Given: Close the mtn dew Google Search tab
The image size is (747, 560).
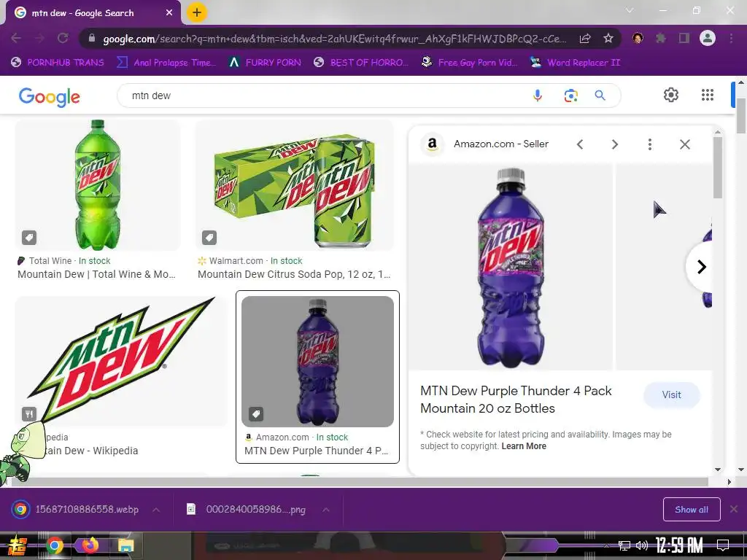Looking at the screenshot, I should pos(169,13).
